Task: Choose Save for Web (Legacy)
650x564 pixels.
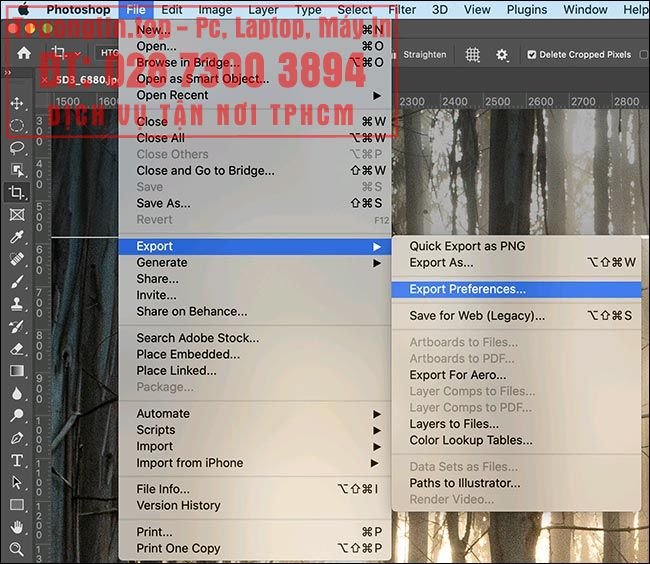Action: click(x=516, y=316)
